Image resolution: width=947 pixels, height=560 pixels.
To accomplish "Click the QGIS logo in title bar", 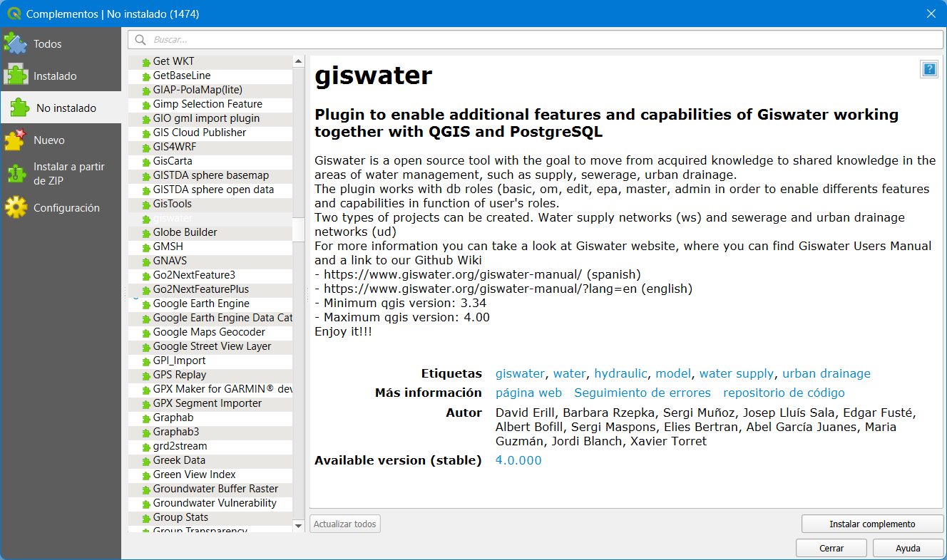I will pyautogui.click(x=13, y=14).
